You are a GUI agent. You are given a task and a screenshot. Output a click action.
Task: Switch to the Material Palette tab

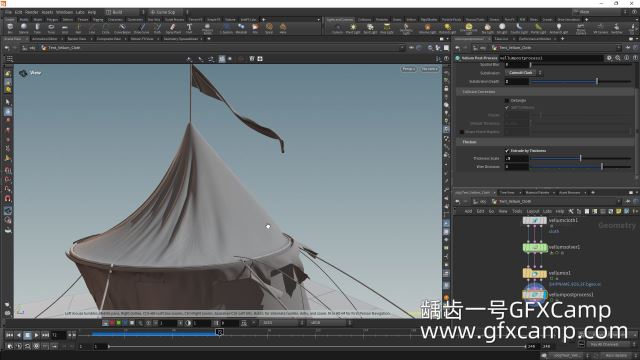[537, 192]
